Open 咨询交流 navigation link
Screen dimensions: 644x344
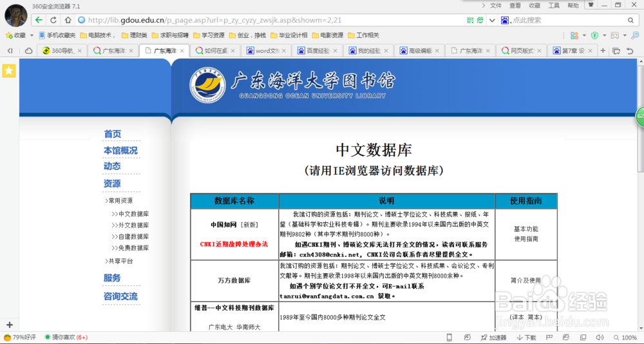coord(120,296)
